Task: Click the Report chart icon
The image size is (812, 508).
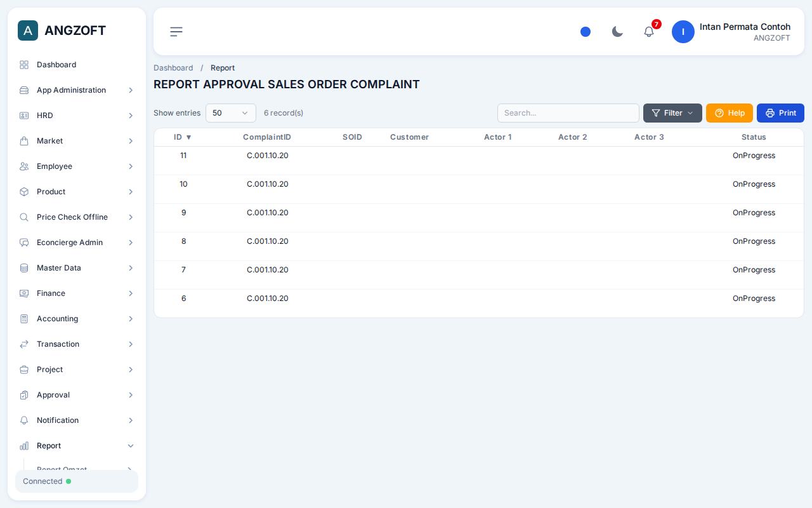Action: (24, 446)
